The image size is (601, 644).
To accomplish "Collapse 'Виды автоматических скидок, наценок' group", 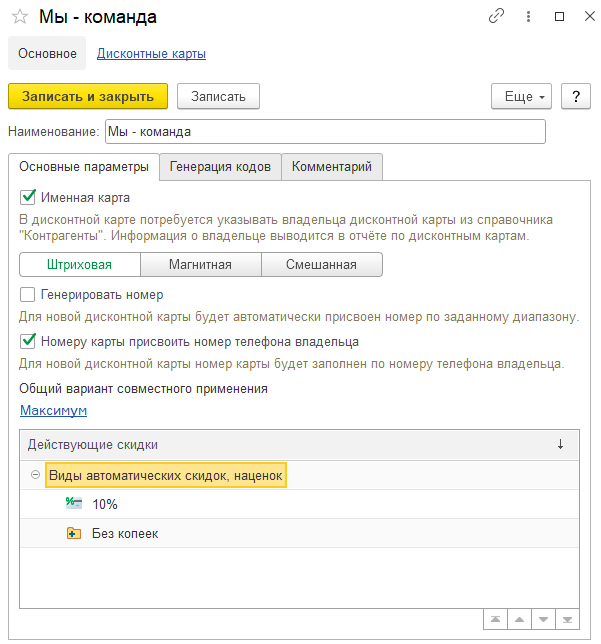I will (35, 475).
